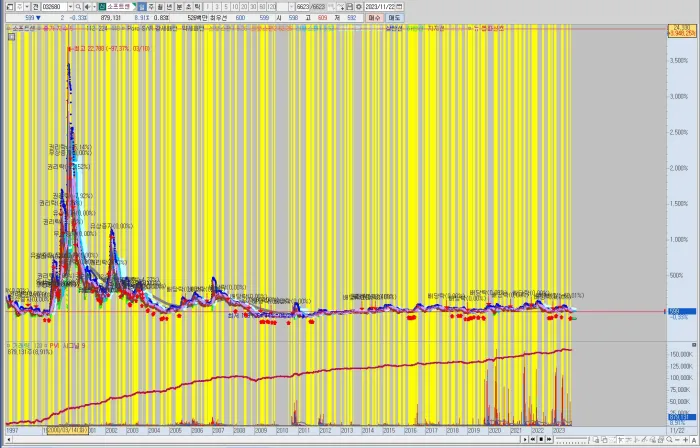Viewport: 700px width, 448px height.
Task: Choose the 120 interval preset button
Action: 272,7
